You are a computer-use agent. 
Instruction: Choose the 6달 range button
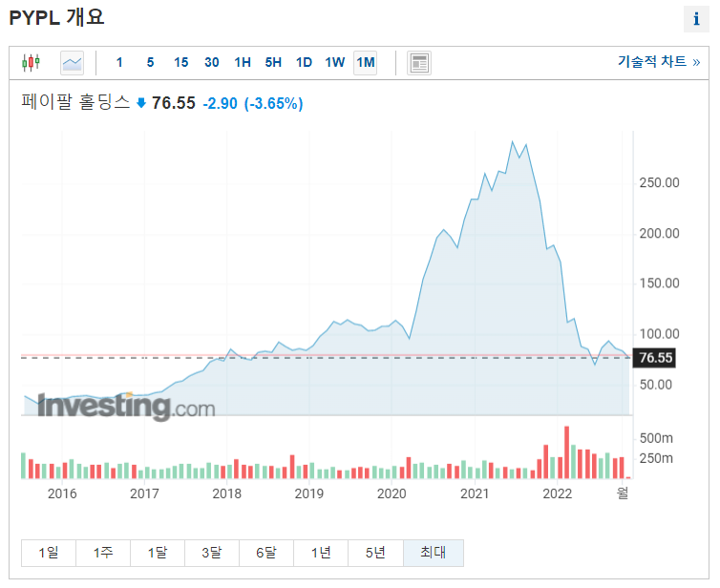(266, 553)
